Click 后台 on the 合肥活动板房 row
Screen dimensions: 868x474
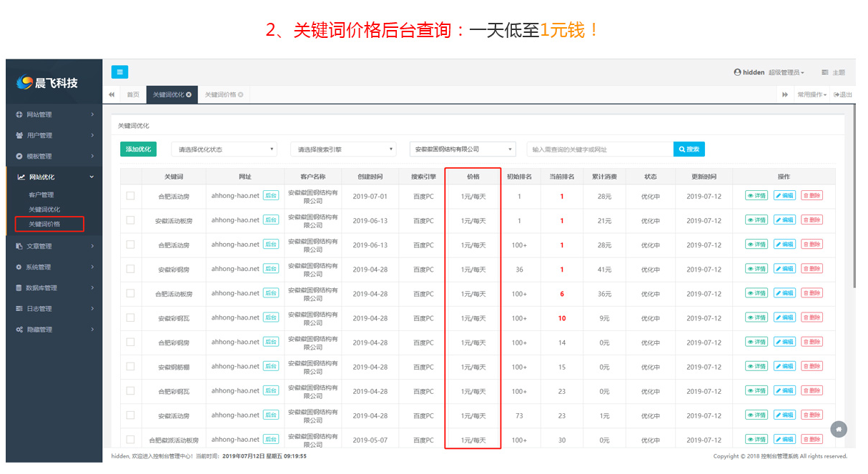[271, 293]
